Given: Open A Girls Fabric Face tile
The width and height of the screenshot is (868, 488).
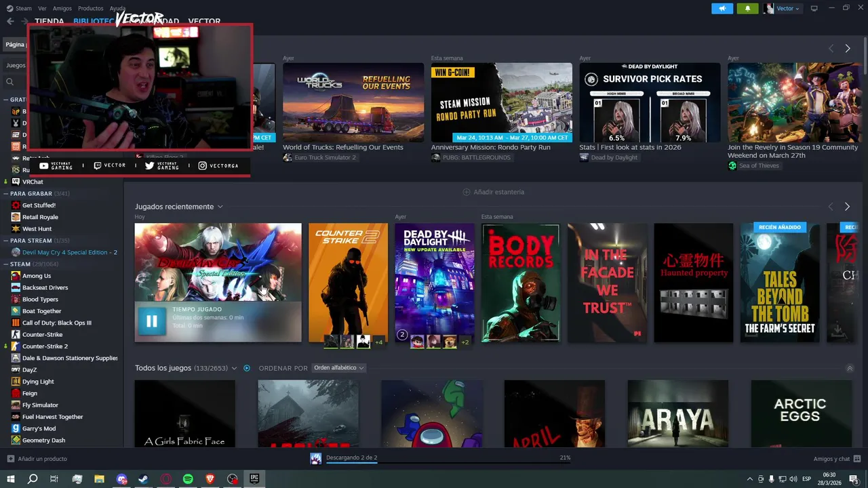Looking at the screenshot, I should point(184,413).
